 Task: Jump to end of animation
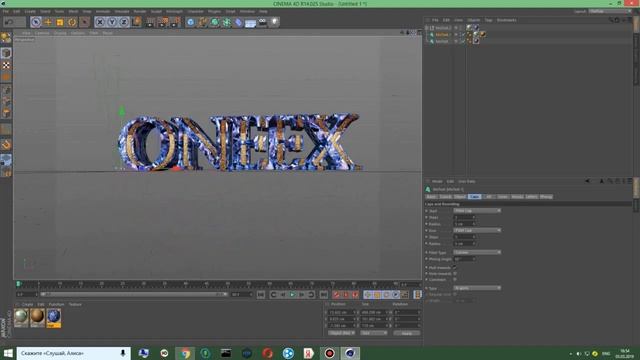(323, 294)
